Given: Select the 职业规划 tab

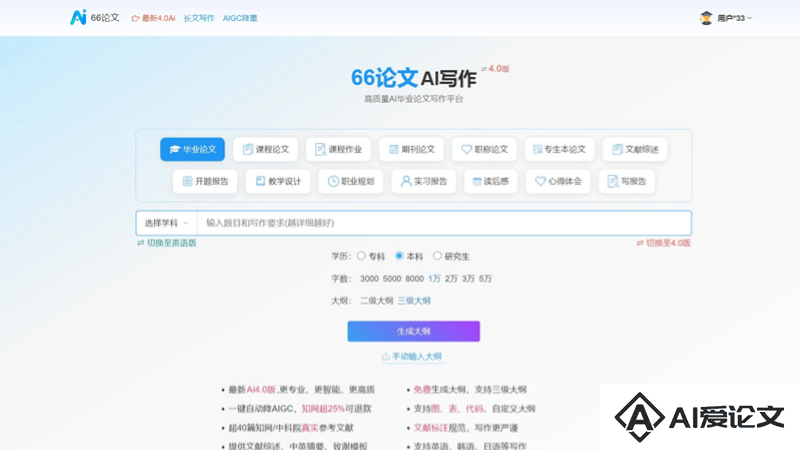Looking at the screenshot, I should (351, 181).
